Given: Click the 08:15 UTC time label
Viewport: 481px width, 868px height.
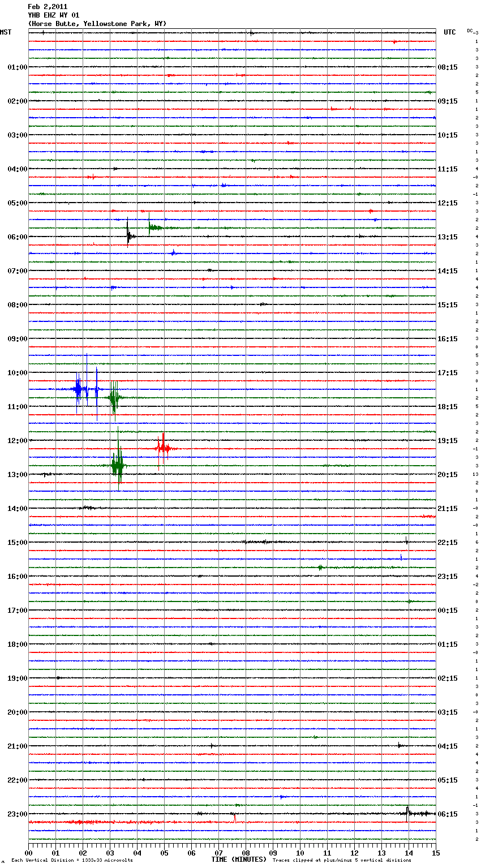Looking at the screenshot, I should click(448, 67).
